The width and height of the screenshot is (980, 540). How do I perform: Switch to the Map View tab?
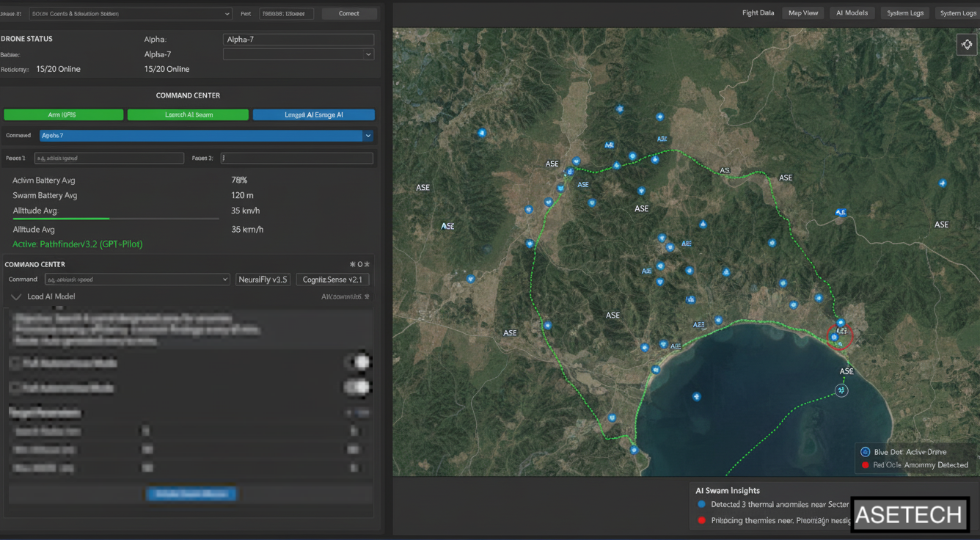[803, 13]
